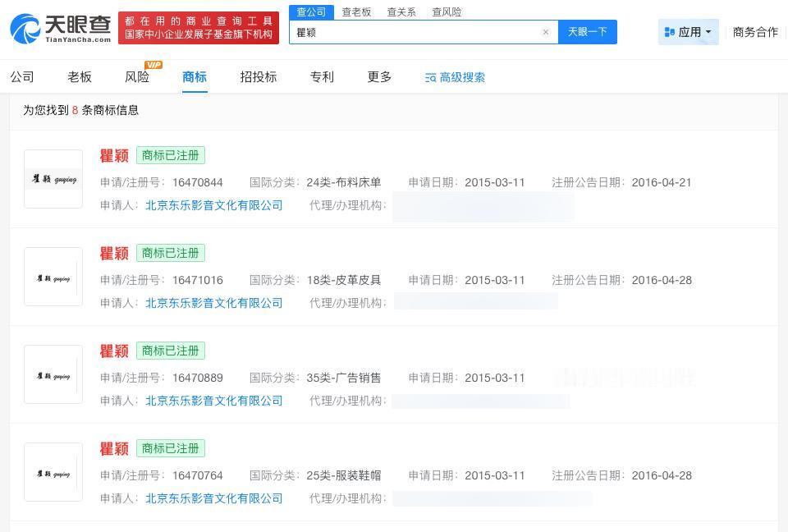The height and width of the screenshot is (532, 788).
Task: Open trademark thumbnail for registration 16470889
Action: 53,374
